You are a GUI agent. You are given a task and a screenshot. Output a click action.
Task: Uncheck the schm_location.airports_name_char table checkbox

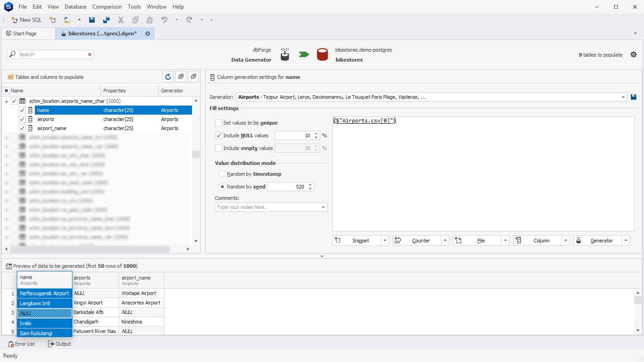coord(14,101)
